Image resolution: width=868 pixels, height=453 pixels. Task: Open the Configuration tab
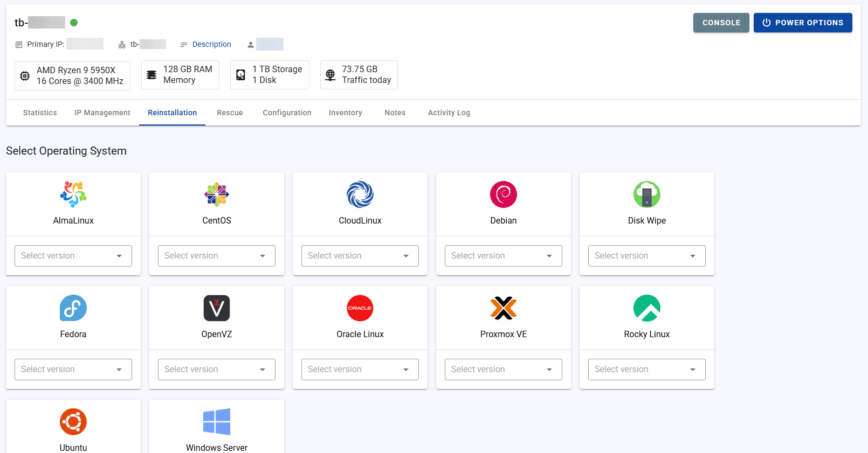[x=287, y=113]
